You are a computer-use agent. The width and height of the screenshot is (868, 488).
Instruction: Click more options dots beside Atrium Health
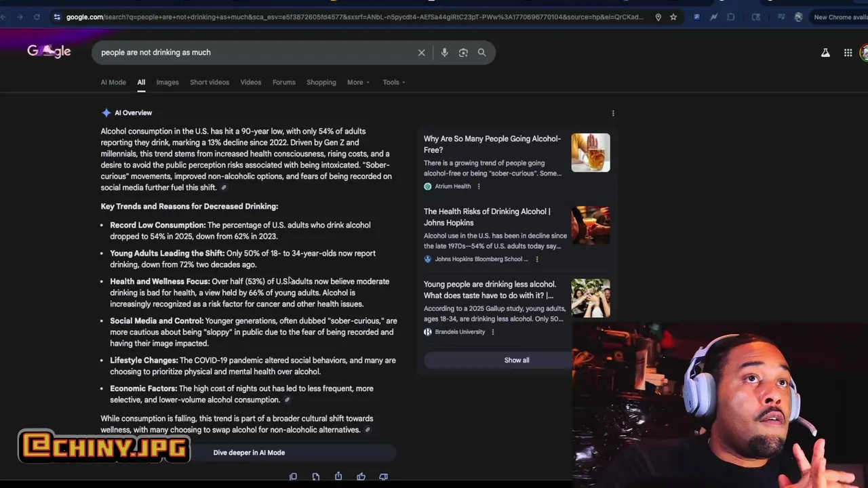pos(479,186)
